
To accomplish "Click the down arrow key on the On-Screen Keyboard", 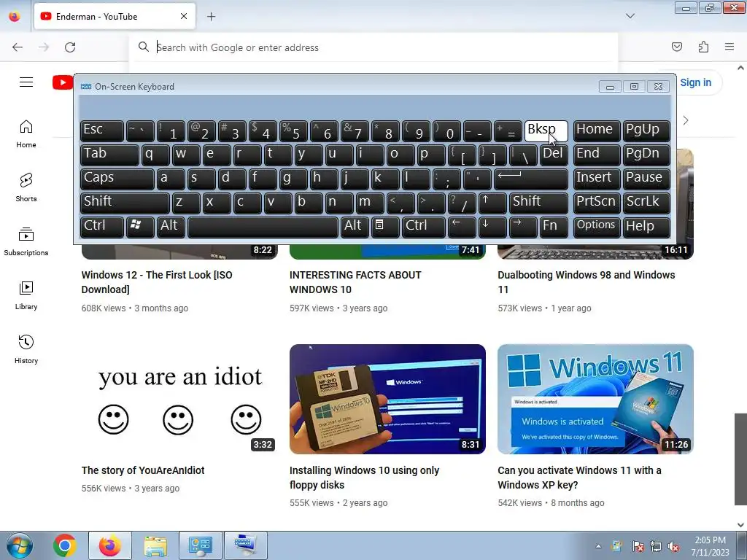I will coord(492,227).
